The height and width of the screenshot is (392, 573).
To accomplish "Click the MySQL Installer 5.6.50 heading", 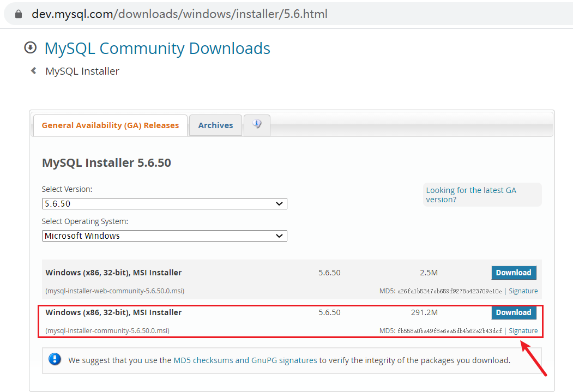I will [x=106, y=162].
